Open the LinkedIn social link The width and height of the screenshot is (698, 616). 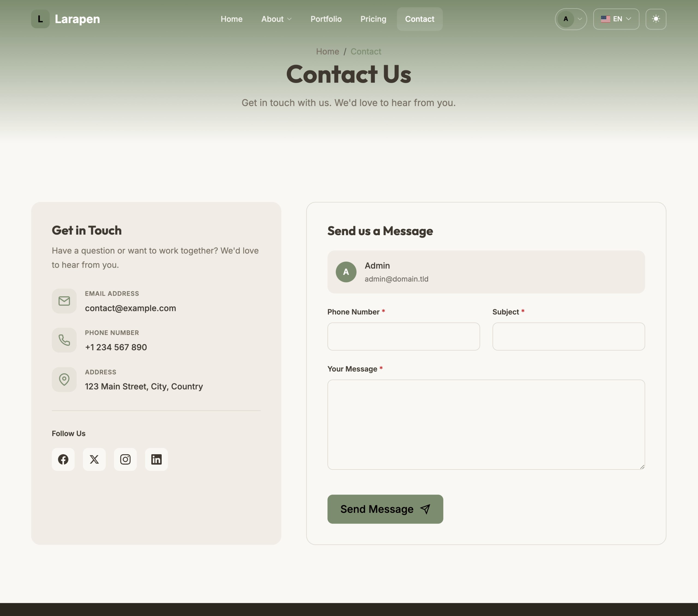[x=157, y=459]
